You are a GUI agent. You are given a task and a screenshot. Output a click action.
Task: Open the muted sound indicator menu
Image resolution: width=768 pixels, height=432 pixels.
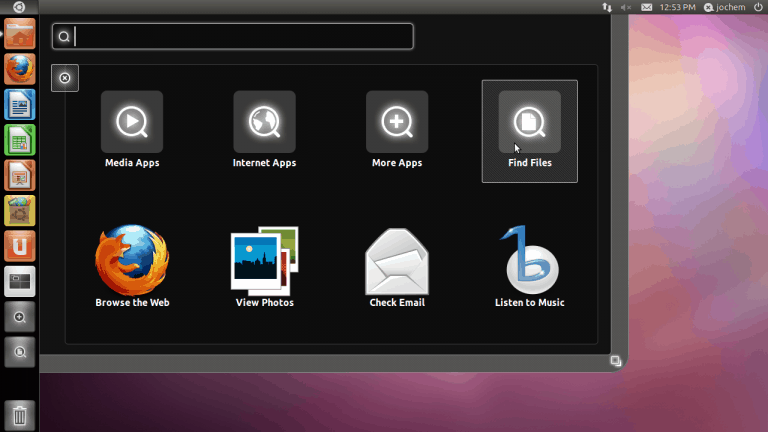[x=626, y=7]
